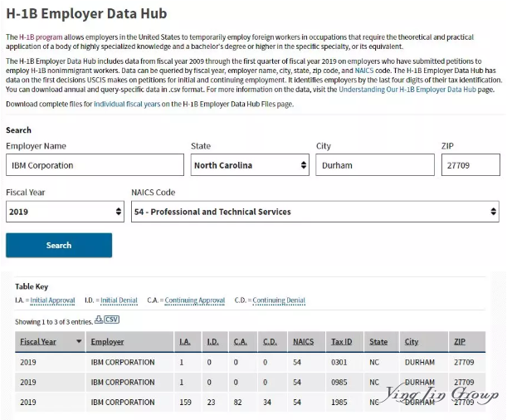Click the C.D. value 34
Image resolution: width=507 pixels, height=420 pixels.
tap(267, 403)
